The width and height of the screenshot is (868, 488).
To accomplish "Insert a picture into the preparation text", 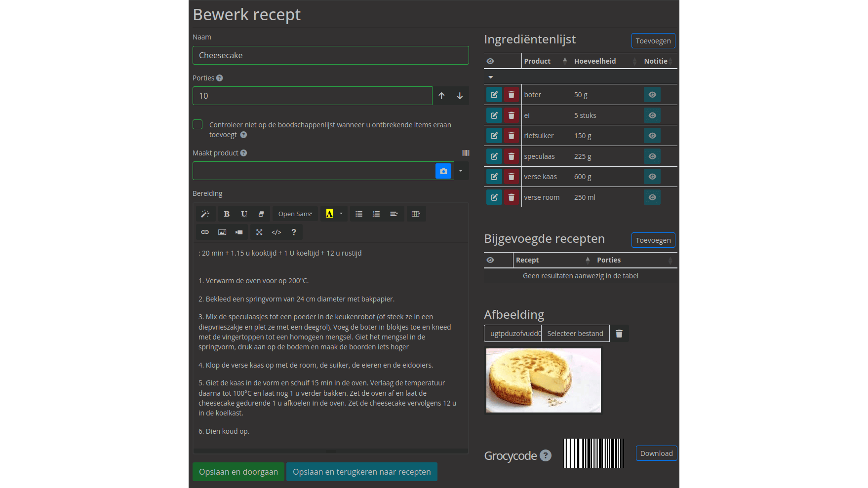I will click(x=222, y=232).
